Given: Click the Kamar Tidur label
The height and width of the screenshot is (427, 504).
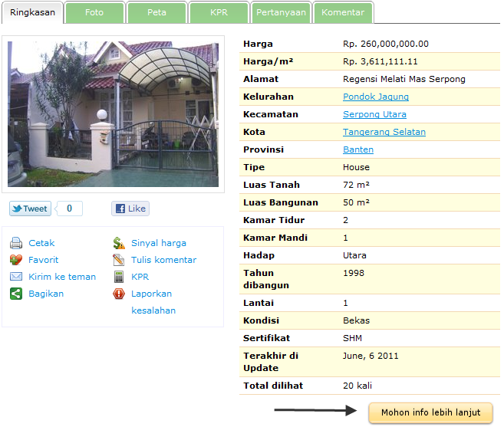Looking at the screenshot, I should tap(274, 220).
